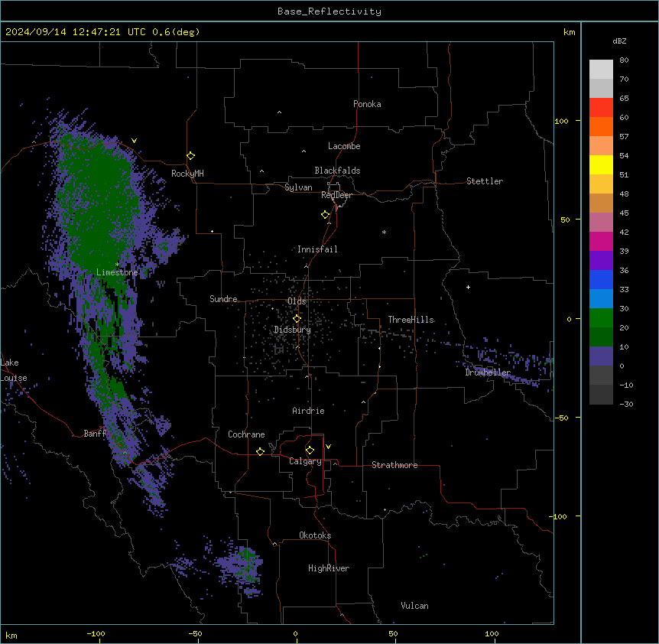Click the yellow diamond marker south of RedDeer

[x=326, y=215]
